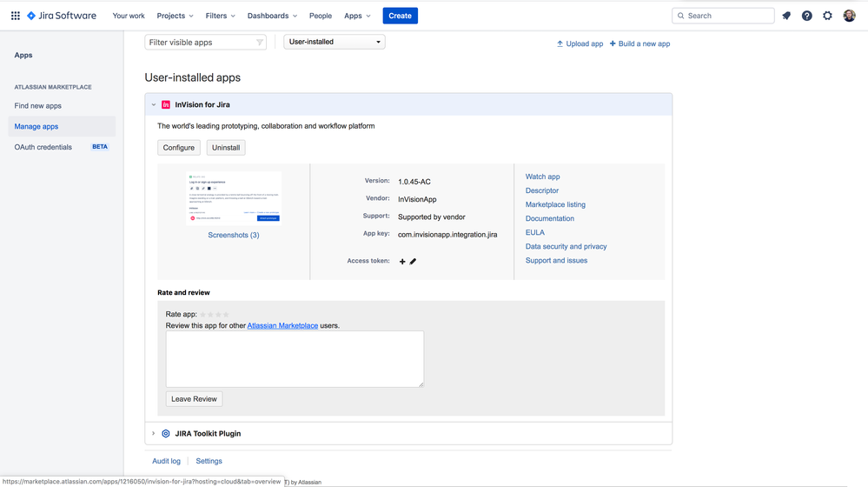Click the rate app stars
This screenshot has height=487, width=868.
click(215, 315)
